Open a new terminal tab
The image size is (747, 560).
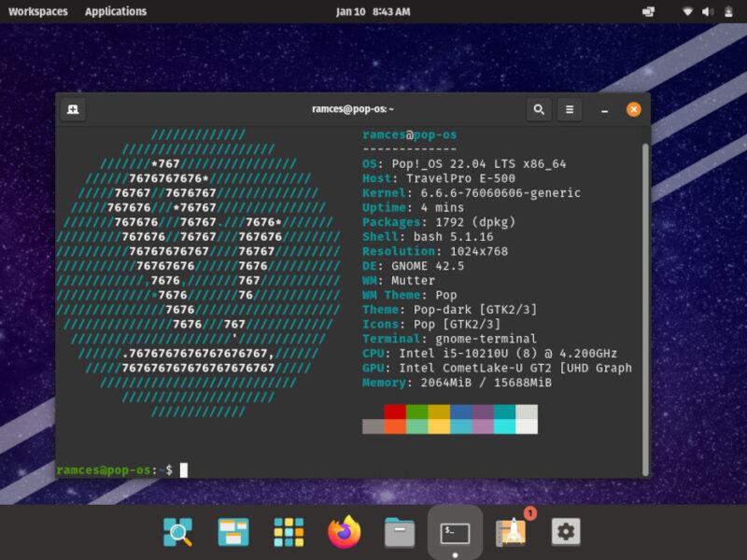(73, 109)
